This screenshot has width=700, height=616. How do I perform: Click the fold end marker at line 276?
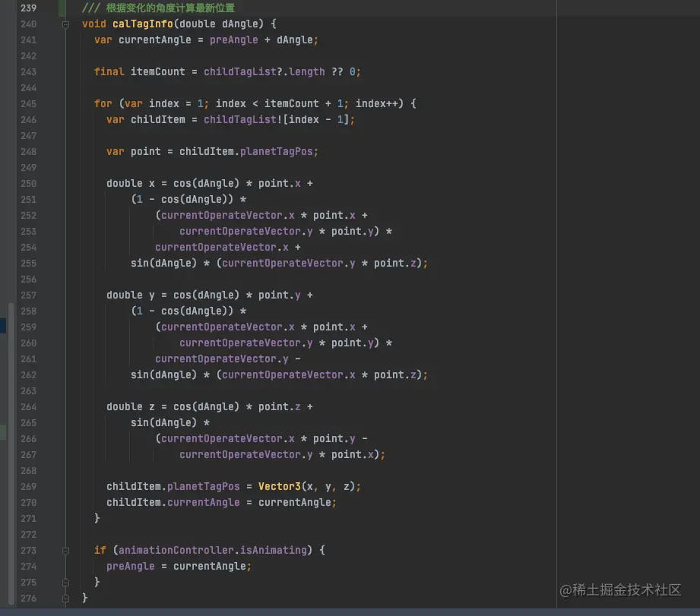coord(65,599)
